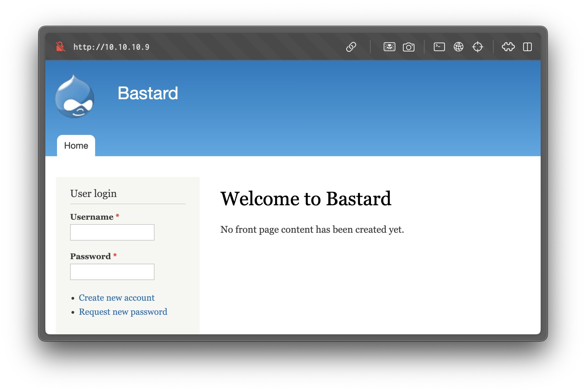Screen dimensions: 586x392
Task: Open the terminal console icon
Action: coord(439,47)
